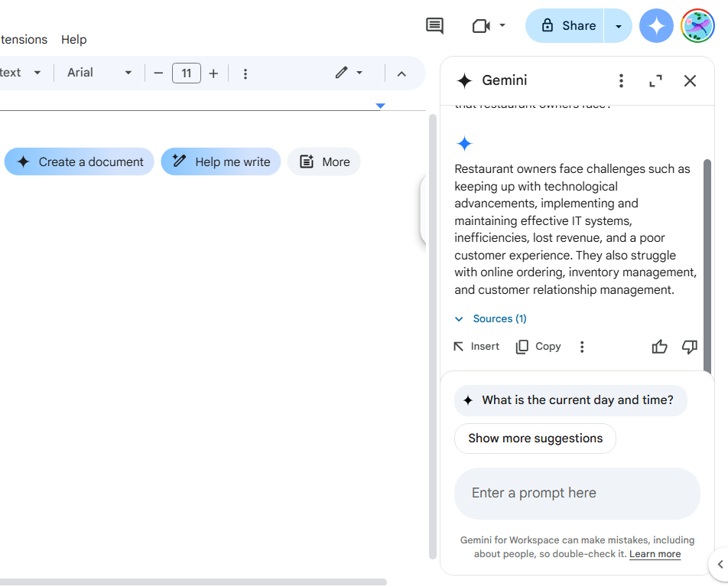Click the Gemini prompt input field

pos(577,493)
